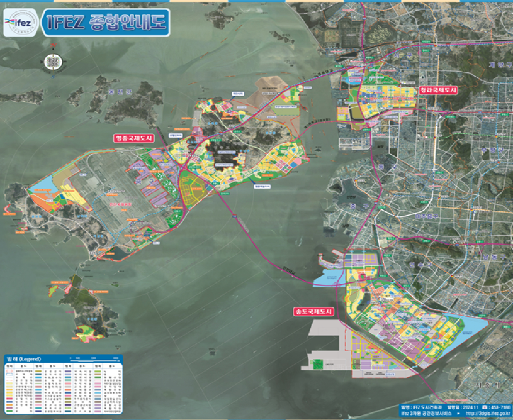Click the ifez logo emblem

point(21,22)
